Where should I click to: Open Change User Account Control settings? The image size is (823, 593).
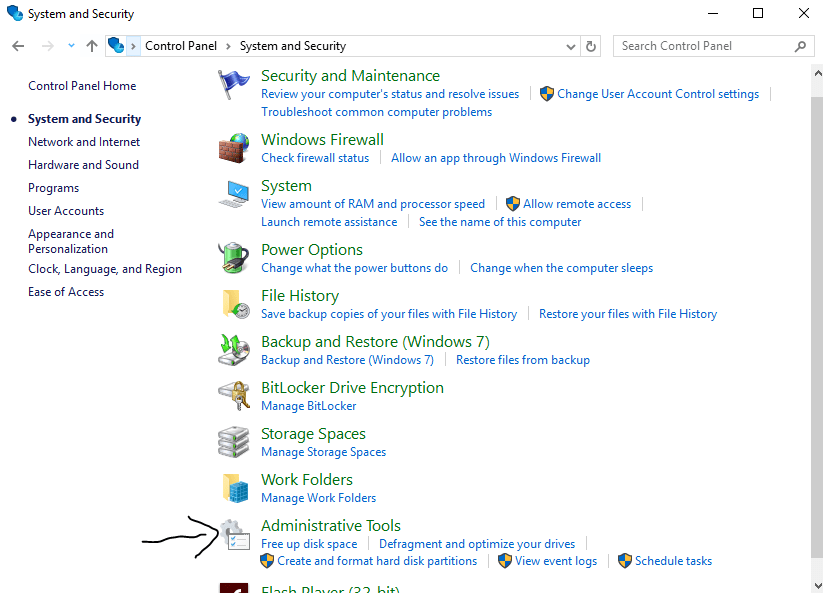coord(657,94)
